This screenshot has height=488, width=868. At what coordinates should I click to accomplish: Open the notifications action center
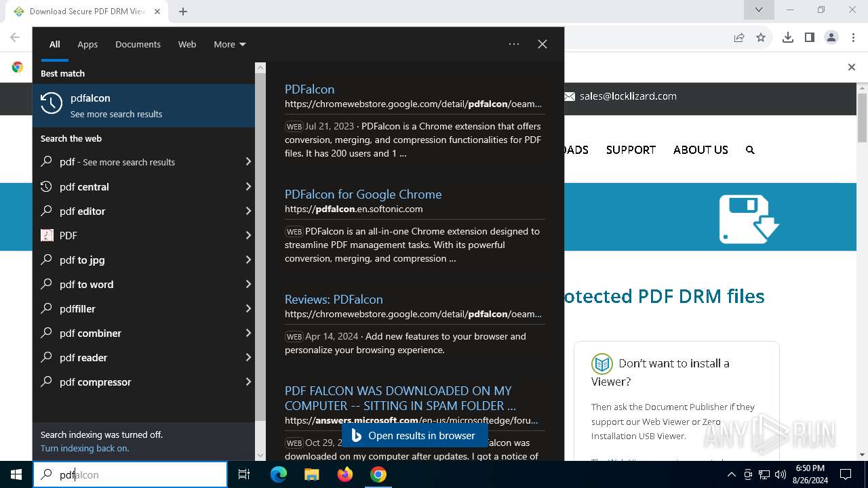point(846,474)
